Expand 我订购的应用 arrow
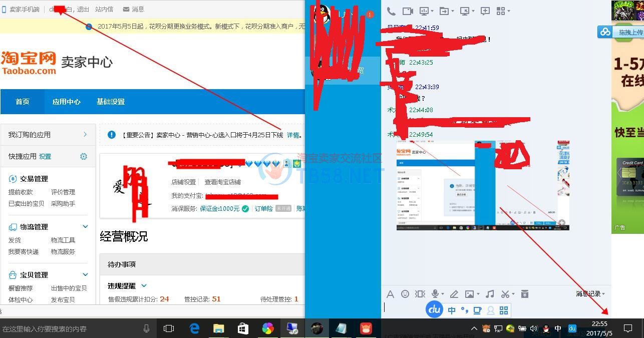 (85, 134)
